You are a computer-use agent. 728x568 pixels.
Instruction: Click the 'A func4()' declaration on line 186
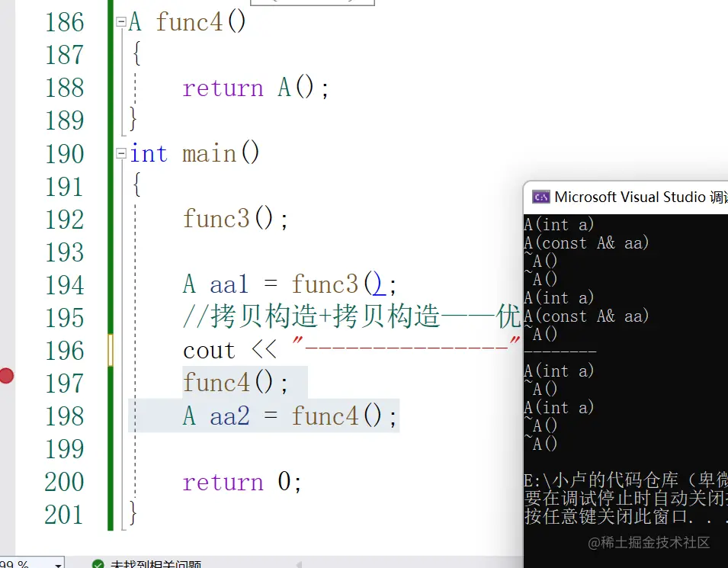tap(188, 22)
